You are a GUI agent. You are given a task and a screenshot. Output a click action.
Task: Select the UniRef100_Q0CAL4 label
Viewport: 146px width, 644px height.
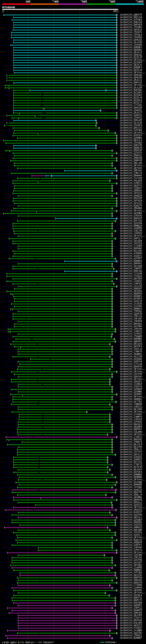tap(131, 595)
